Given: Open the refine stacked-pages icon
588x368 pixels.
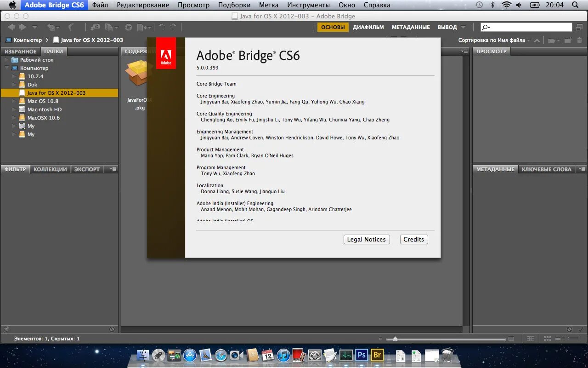Looking at the screenshot, I should (x=111, y=28).
